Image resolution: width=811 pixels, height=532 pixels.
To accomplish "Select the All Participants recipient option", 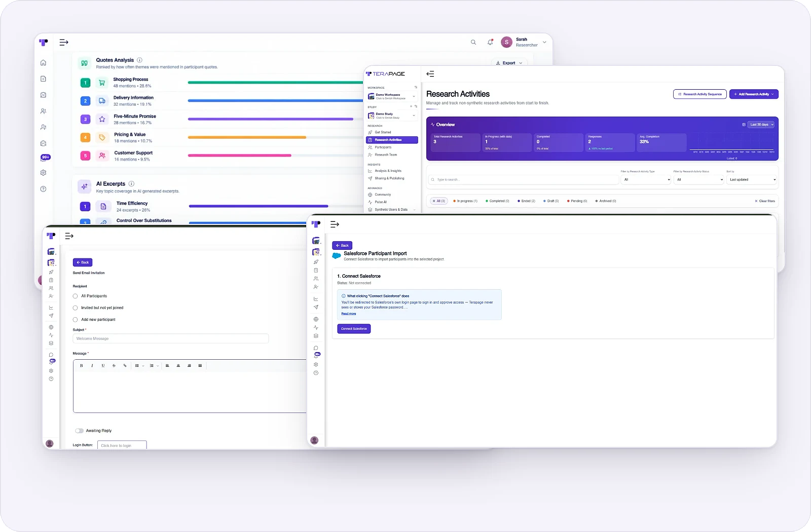I will tap(75, 296).
